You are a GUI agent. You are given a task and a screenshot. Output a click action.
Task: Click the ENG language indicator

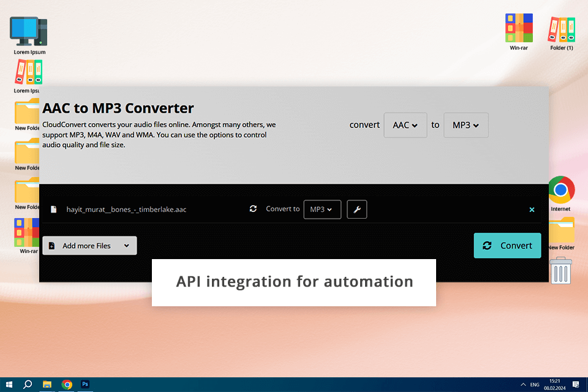point(535,385)
